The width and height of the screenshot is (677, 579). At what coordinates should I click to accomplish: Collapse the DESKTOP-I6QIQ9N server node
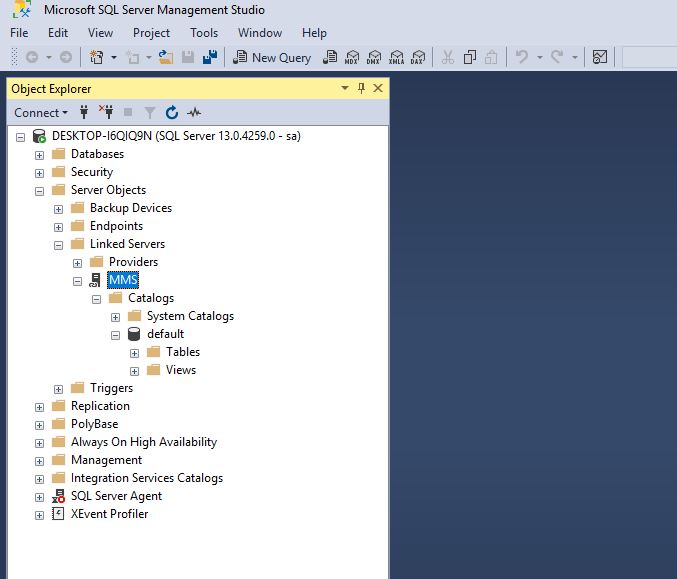[x=20, y=137]
